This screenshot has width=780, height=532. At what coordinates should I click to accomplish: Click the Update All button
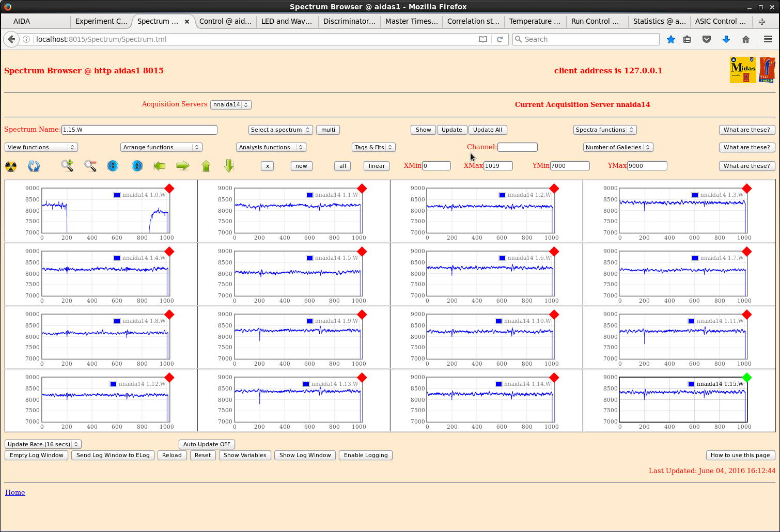tap(488, 130)
